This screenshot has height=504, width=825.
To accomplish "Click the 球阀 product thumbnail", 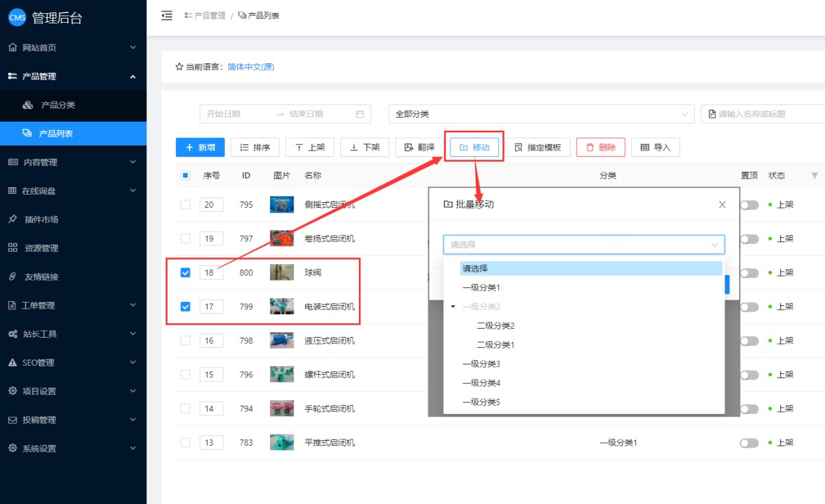I will 282,272.
